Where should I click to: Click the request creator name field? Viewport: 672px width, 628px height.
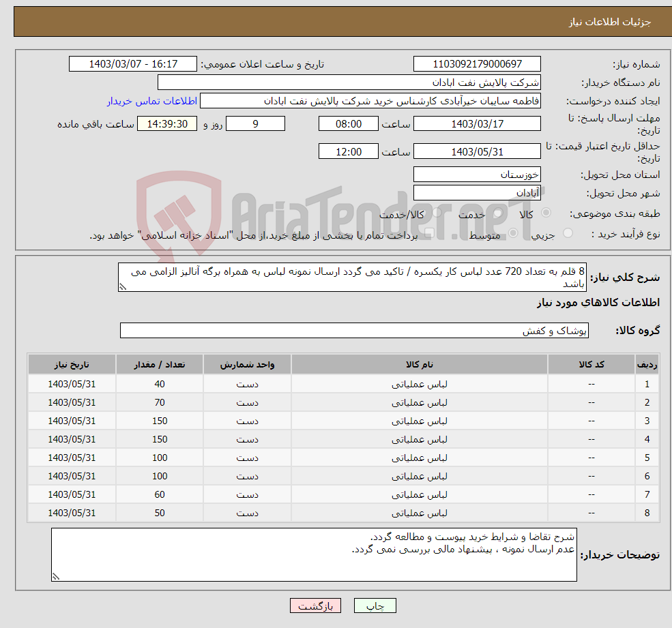point(370,101)
